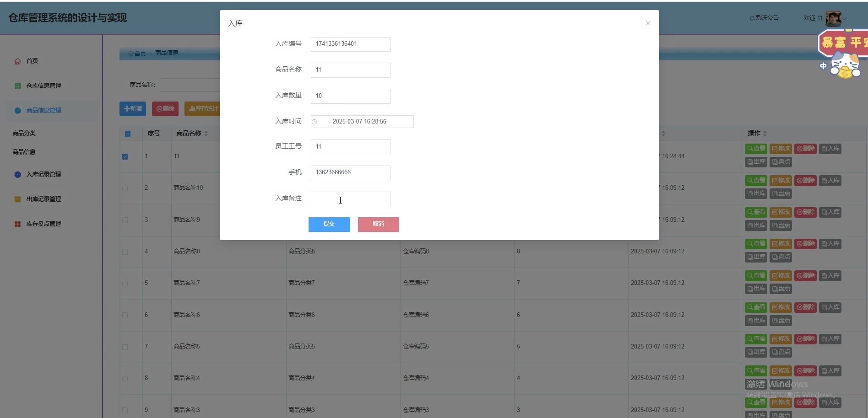868x418 pixels.
Task: Click 修改 for 商品名称10
Action: tap(781, 181)
